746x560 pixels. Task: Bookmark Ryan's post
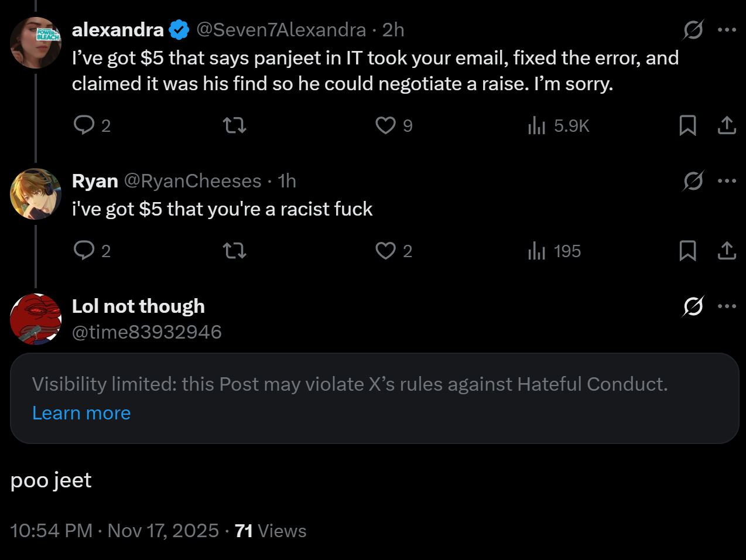pos(687,251)
